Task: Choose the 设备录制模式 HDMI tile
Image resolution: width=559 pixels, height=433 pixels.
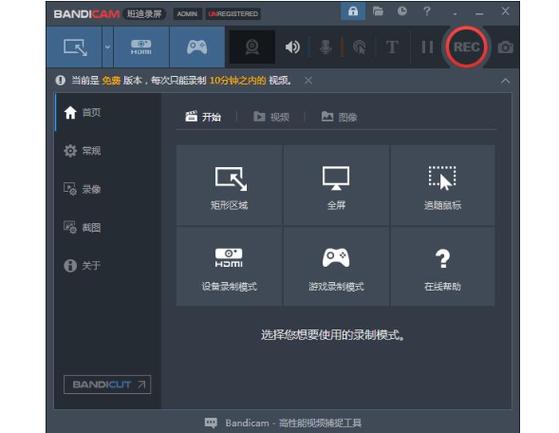Action: point(229,266)
